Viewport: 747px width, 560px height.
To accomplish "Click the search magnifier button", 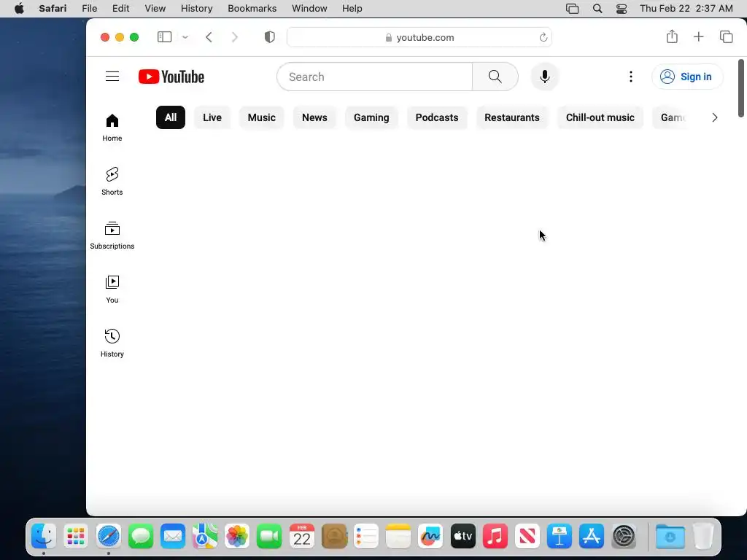I will (495, 77).
